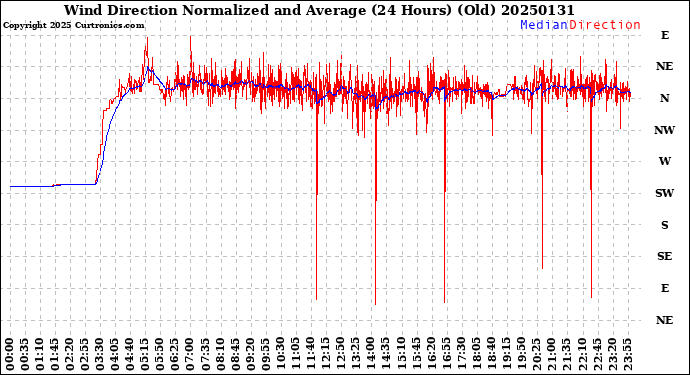Click the 04:05 time label

click(115, 355)
